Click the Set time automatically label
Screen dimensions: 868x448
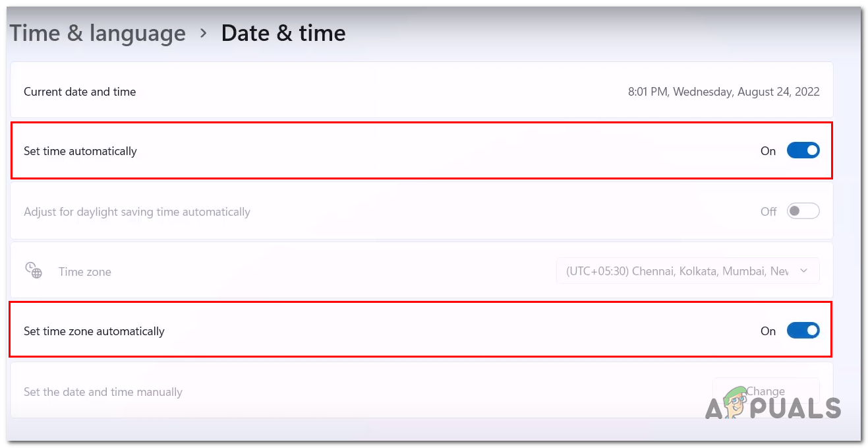80,151
